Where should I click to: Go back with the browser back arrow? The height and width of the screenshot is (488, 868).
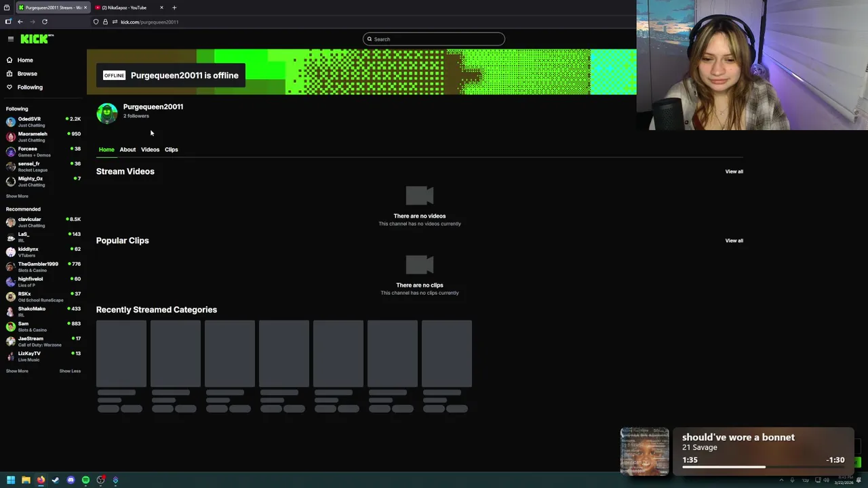point(20,22)
